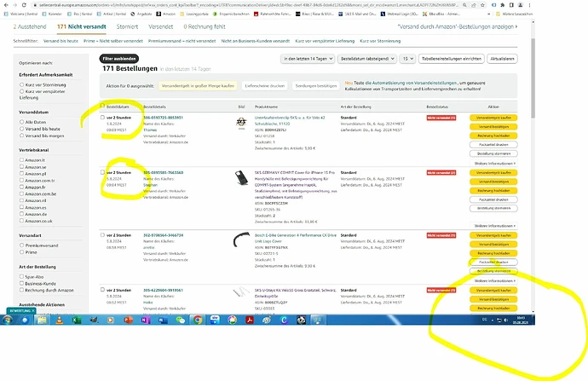Click the volume icon in system tray
Screen dimensions: 588x381
click(506, 320)
